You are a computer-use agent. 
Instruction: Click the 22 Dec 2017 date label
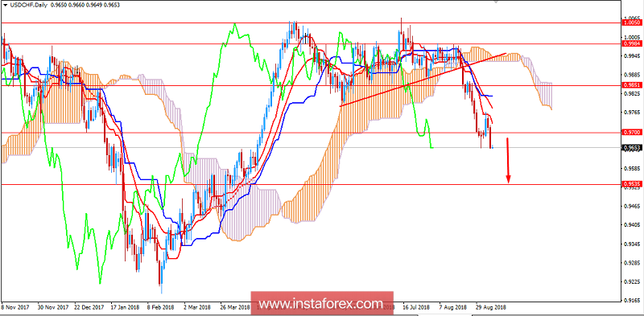tap(89, 307)
